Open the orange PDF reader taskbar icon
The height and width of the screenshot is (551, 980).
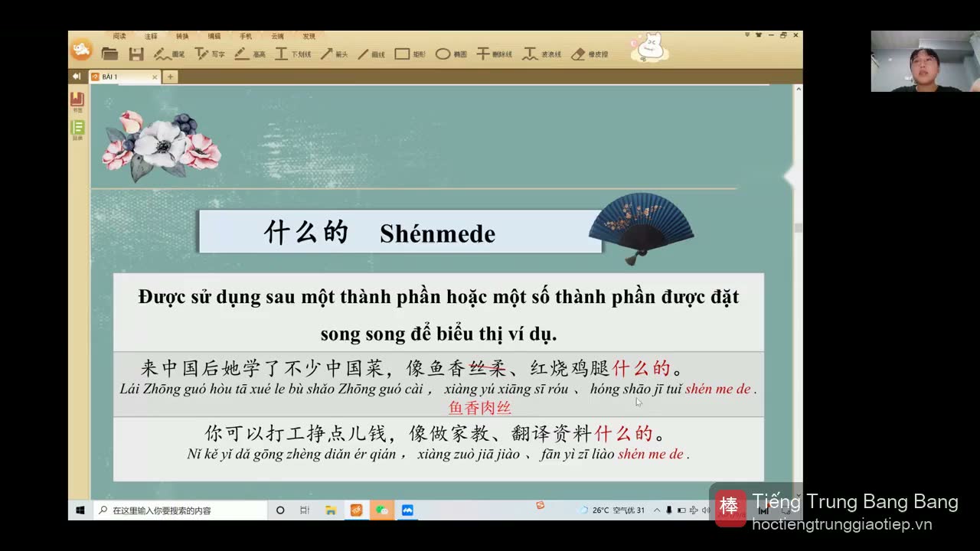(x=356, y=510)
